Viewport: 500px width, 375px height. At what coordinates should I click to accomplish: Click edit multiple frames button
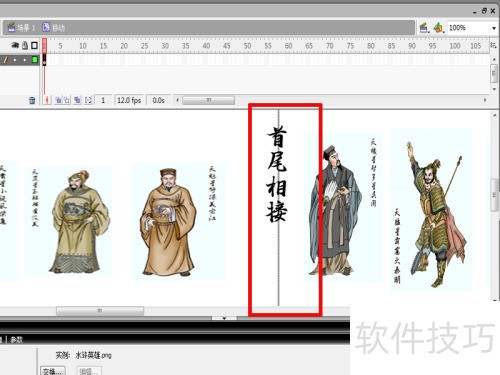pyautogui.click(x=77, y=100)
